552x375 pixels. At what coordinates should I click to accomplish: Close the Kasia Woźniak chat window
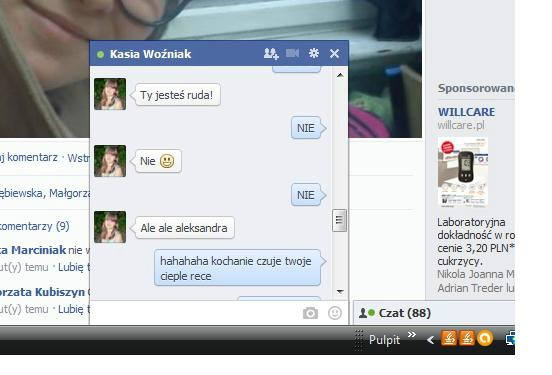pyautogui.click(x=334, y=54)
